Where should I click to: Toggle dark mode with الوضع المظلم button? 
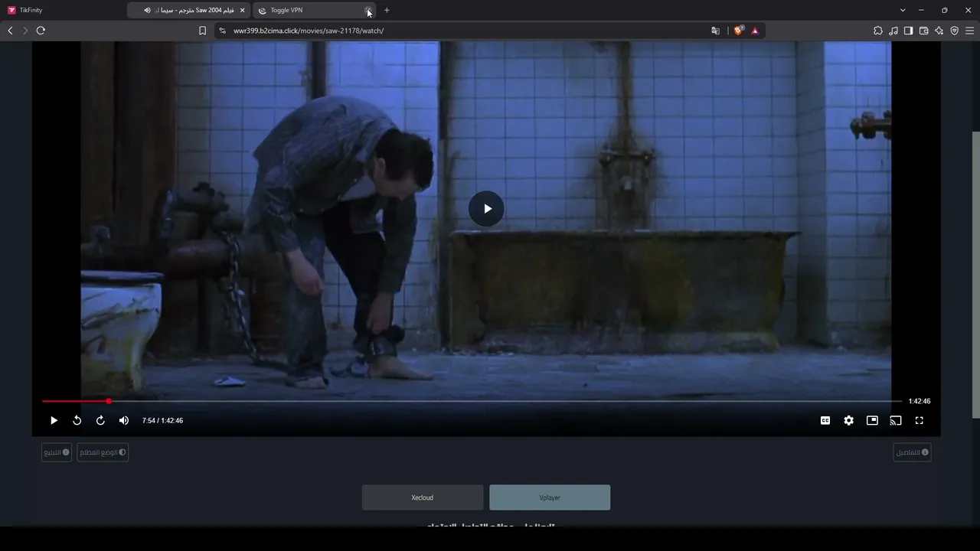[x=103, y=452]
